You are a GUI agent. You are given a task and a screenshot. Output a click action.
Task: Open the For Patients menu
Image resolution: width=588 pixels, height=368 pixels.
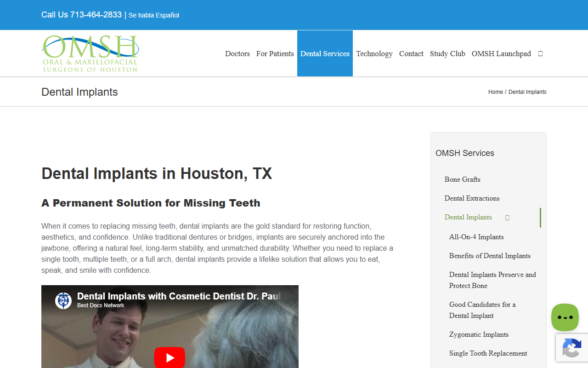tap(275, 53)
